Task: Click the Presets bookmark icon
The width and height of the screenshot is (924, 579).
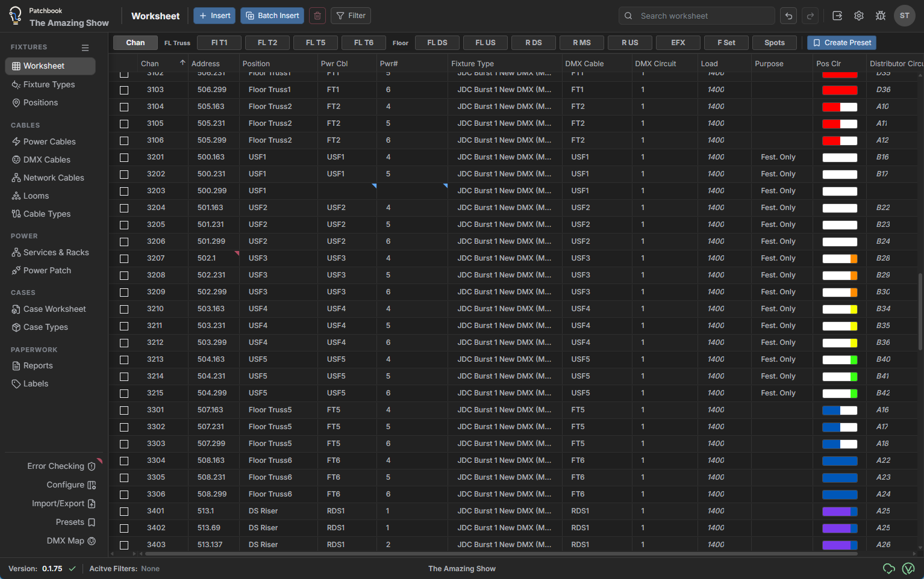Action: point(92,522)
